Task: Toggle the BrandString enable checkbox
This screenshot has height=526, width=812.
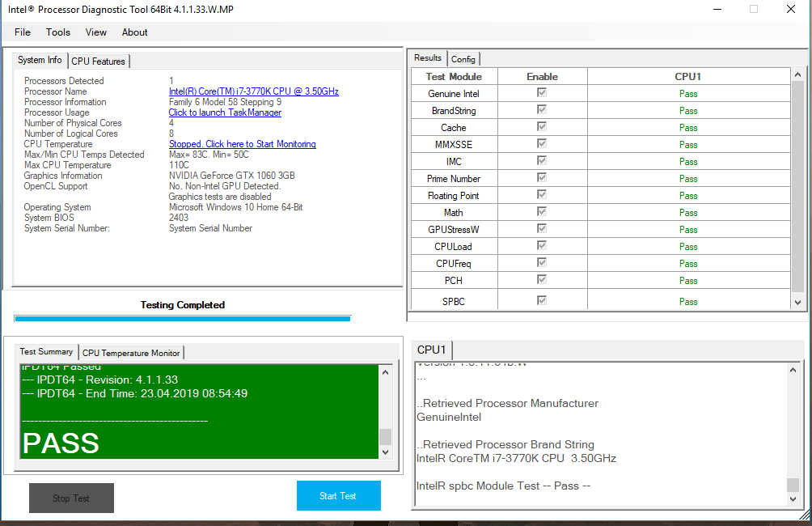Action: (542, 109)
